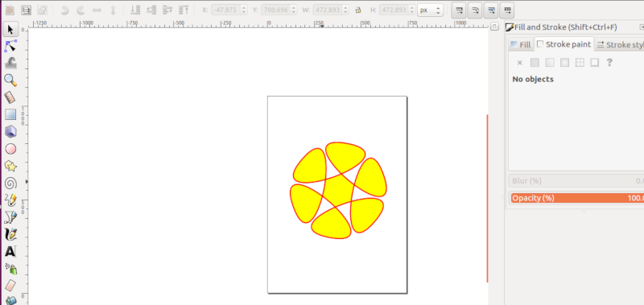
Task: Switch to the Stroke paint tab
Action: (563, 44)
